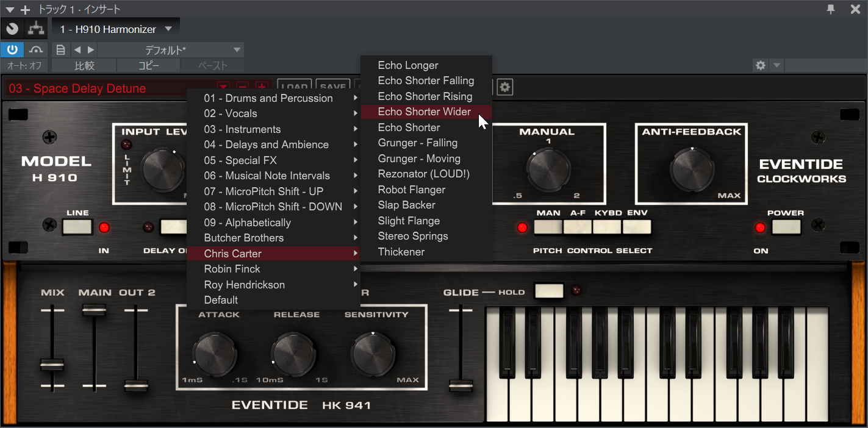Expand 07 - MicroPitch Shift - UP submenu
Screen dimensions: 868x428
[274, 191]
